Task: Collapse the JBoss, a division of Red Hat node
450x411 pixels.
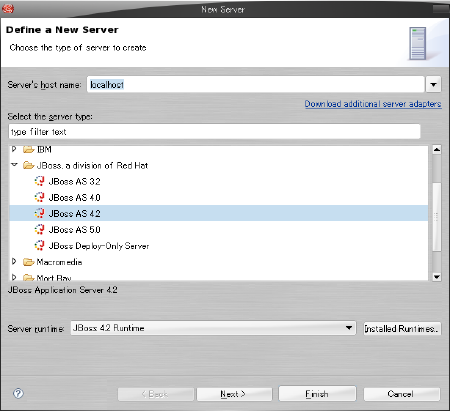Action: click(14, 165)
